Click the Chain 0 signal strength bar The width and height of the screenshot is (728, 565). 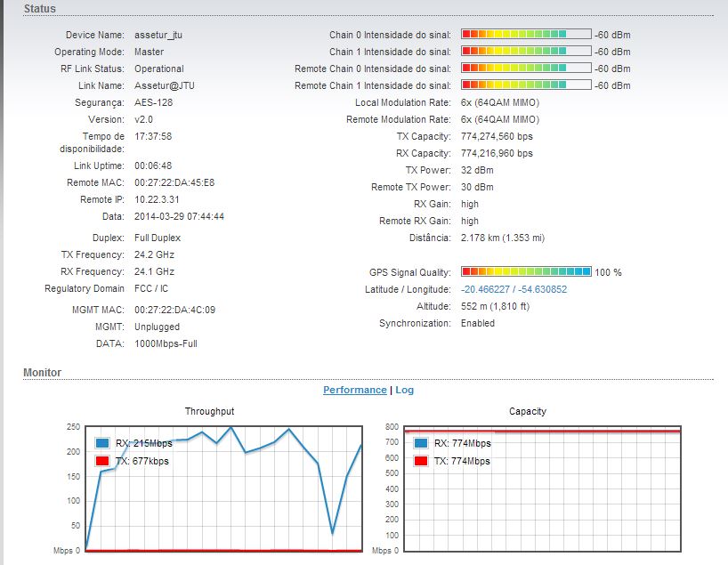point(526,34)
